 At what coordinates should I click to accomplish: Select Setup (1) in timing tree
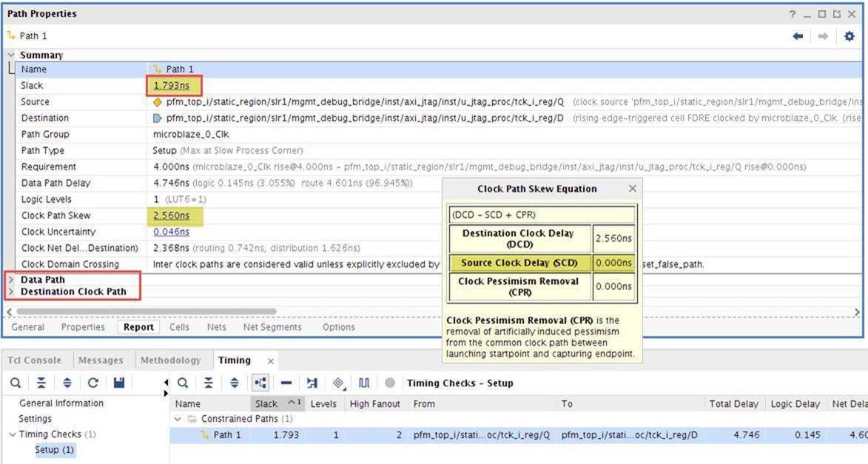(x=54, y=450)
